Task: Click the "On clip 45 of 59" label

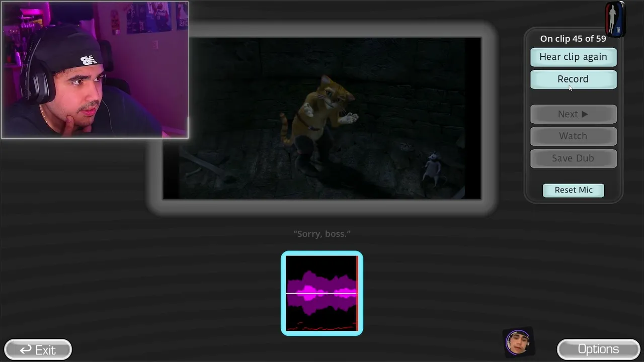Action: (x=573, y=39)
